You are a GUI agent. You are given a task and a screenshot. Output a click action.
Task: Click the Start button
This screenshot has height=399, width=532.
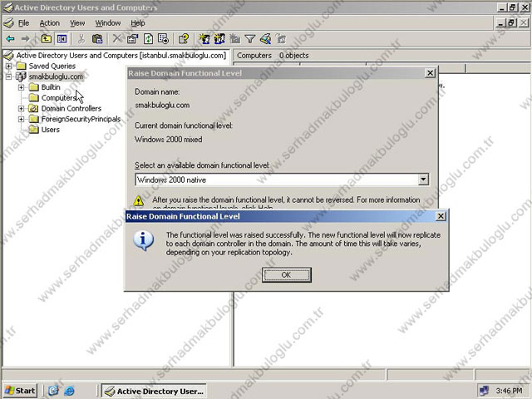[20, 391]
